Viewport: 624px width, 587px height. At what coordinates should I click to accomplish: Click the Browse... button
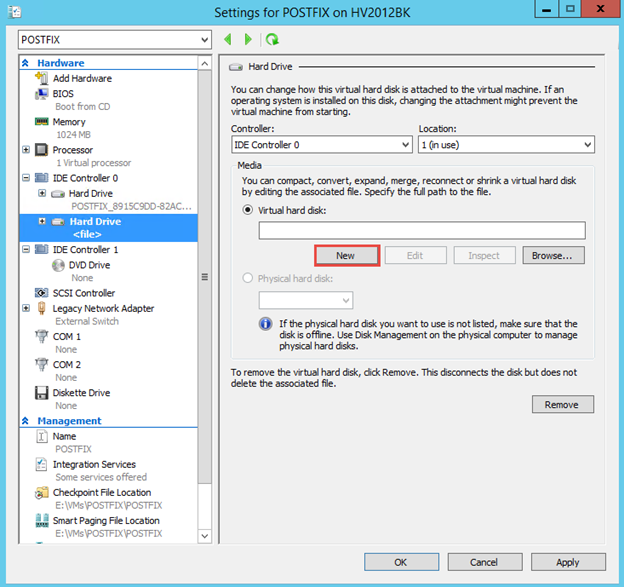tap(553, 255)
